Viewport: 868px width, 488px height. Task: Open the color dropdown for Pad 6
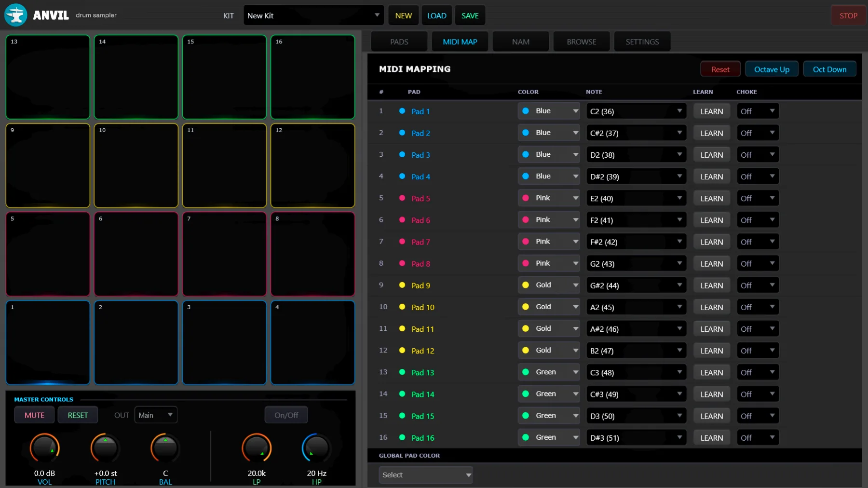click(549, 220)
